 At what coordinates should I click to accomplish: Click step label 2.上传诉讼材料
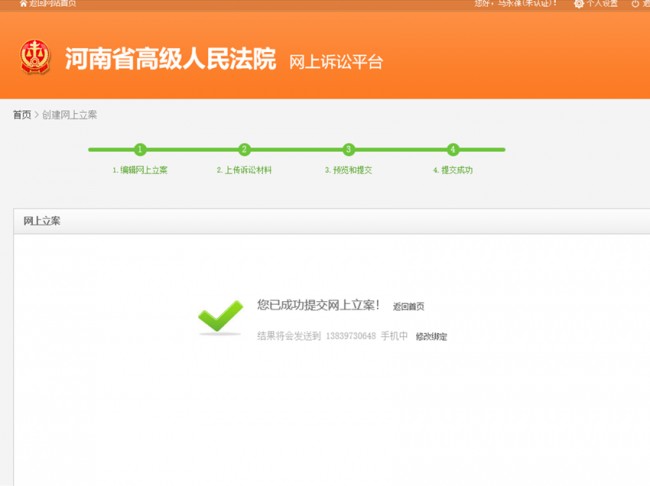point(244,170)
